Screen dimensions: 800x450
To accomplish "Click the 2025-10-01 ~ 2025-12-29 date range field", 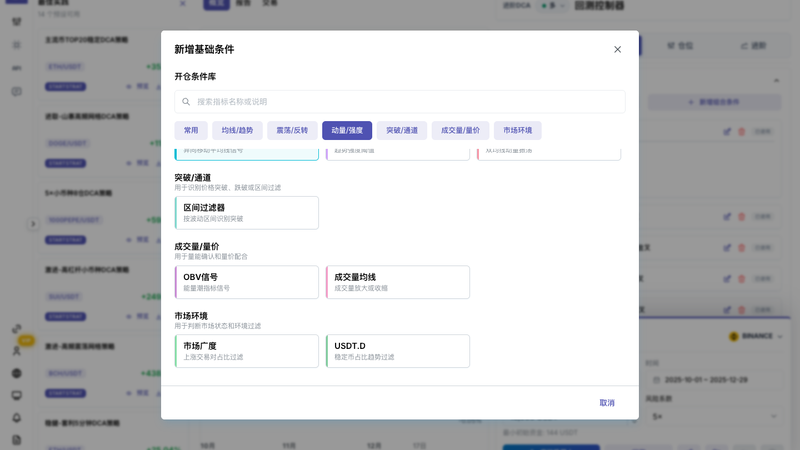I will [x=714, y=380].
